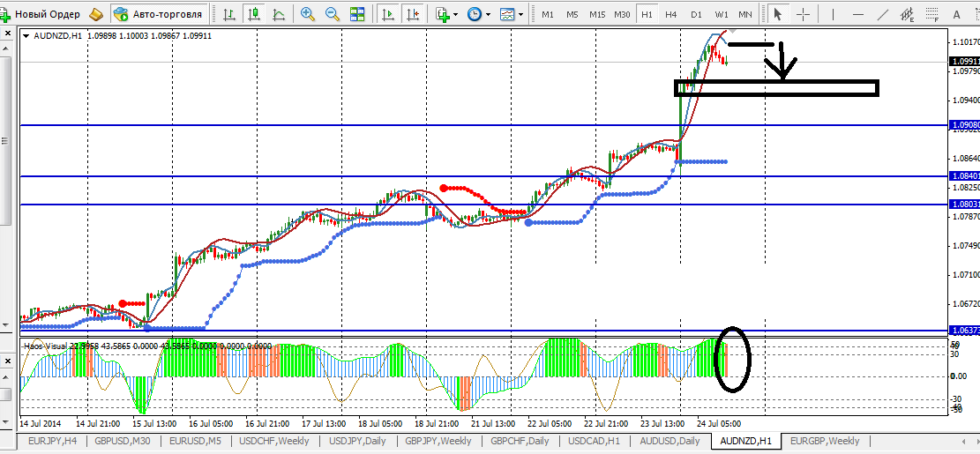Select the Fibonacci retracement tool

pyautogui.click(x=931, y=14)
